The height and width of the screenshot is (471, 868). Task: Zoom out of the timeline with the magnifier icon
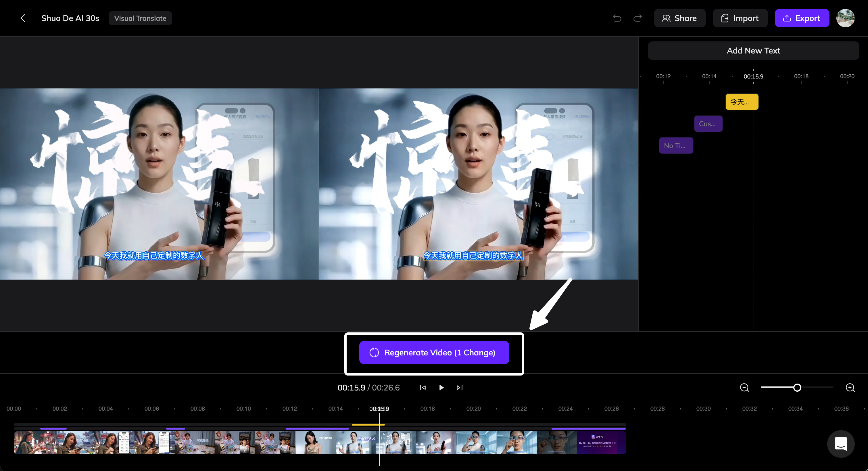(x=744, y=388)
